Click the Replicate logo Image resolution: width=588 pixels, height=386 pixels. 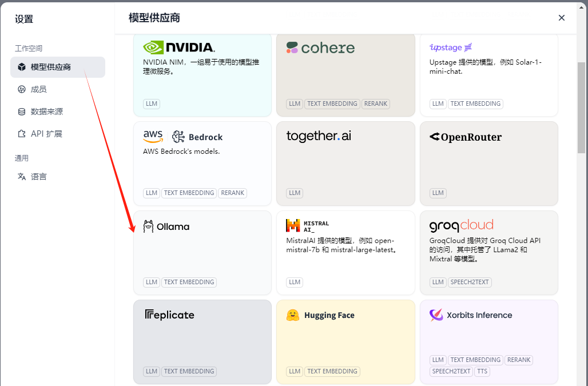point(169,315)
